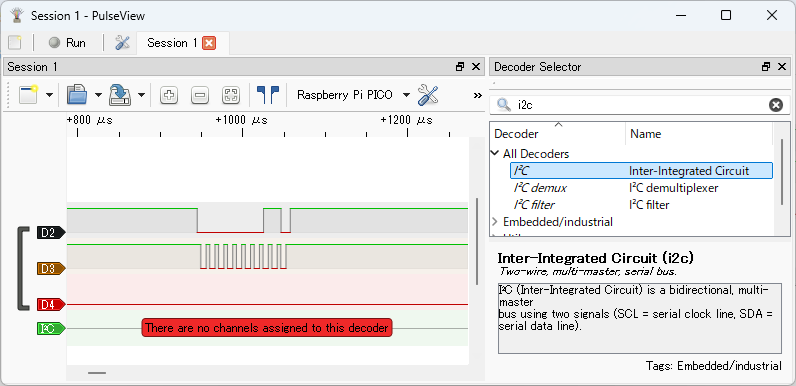Open device configuration with the tools icon
The image size is (796, 386).
428,95
